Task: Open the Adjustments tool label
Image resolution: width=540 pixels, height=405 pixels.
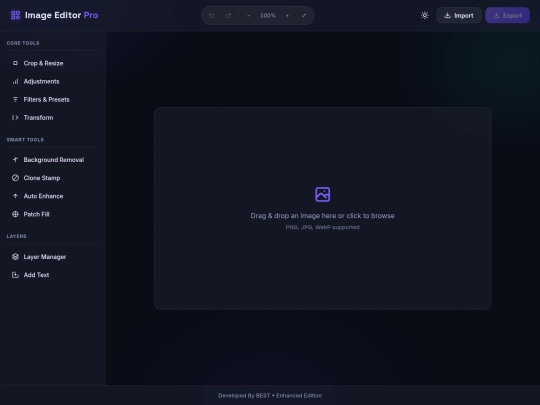Action: (41, 82)
